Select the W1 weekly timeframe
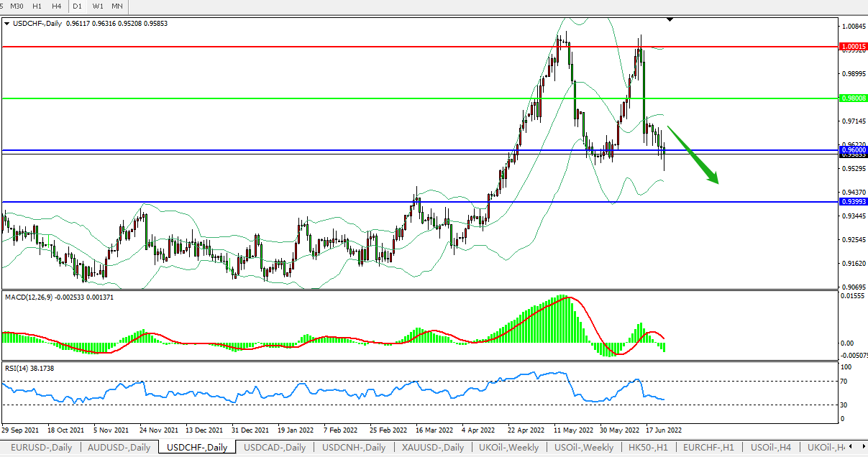 pos(97,6)
